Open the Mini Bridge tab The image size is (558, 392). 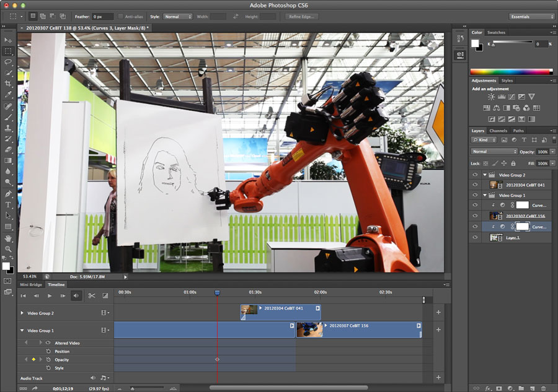pos(31,285)
